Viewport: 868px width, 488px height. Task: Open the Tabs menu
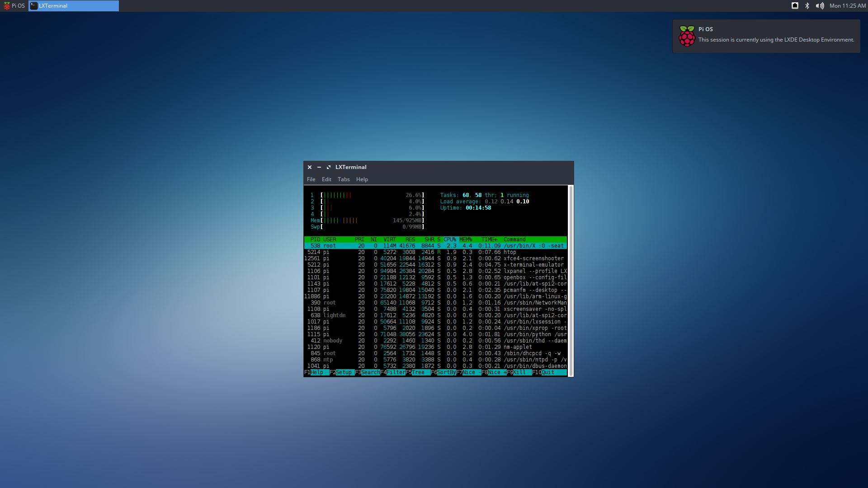pyautogui.click(x=344, y=179)
